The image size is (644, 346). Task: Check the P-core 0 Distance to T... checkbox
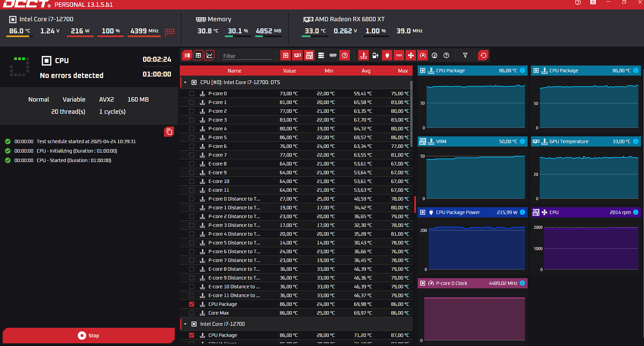point(192,199)
